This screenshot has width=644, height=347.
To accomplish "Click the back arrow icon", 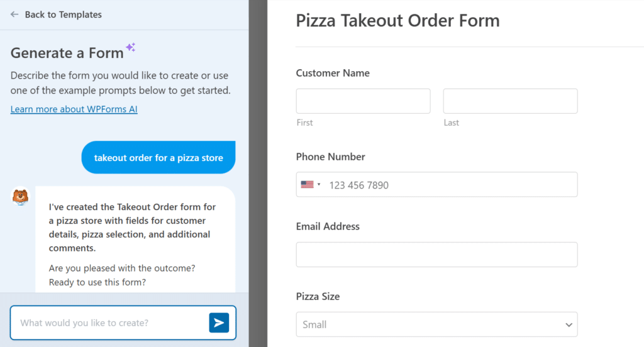I will pyautogui.click(x=14, y=14).
